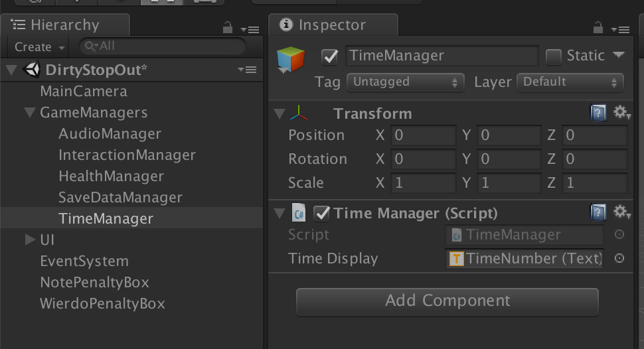Select the Hierarchy tab
The image size is (644, 349).
(x=64, y=25)
